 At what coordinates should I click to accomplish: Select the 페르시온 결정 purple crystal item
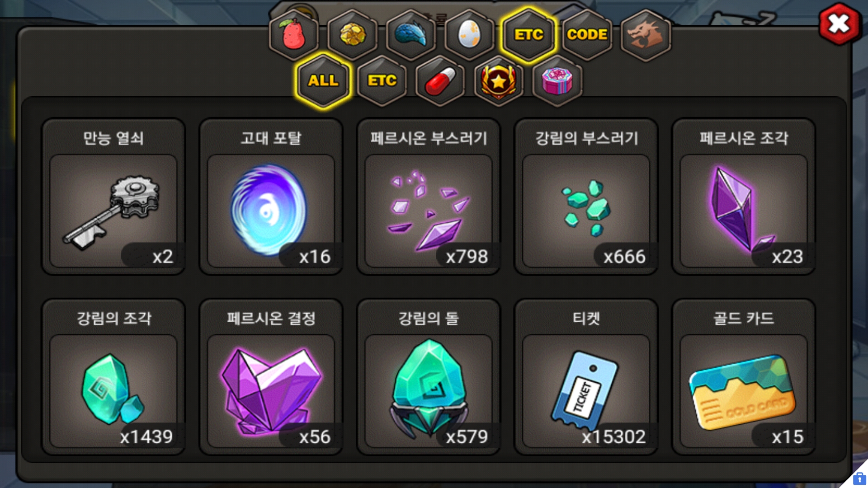click(x=271, y=377)
